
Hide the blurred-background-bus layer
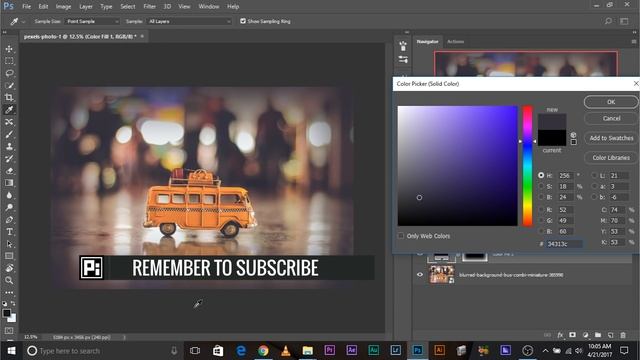[420, 275]
